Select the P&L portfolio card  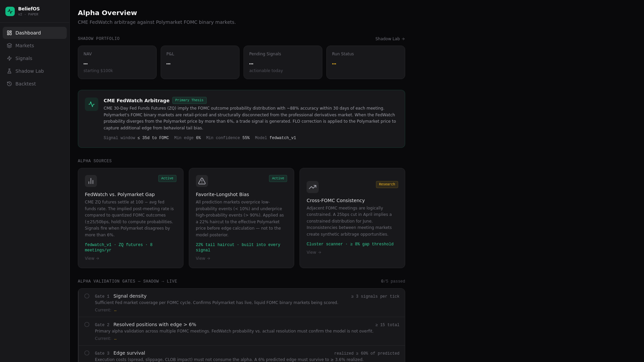point(200,62)
